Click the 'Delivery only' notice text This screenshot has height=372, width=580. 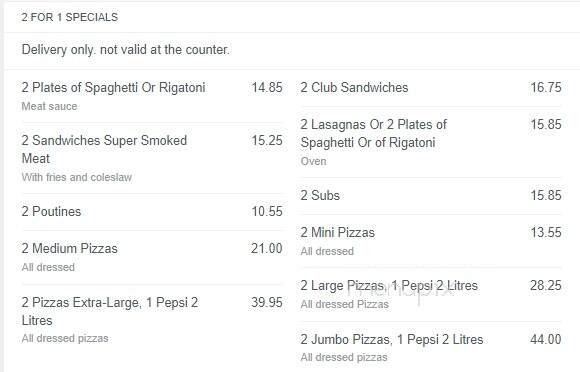(126, 50)
